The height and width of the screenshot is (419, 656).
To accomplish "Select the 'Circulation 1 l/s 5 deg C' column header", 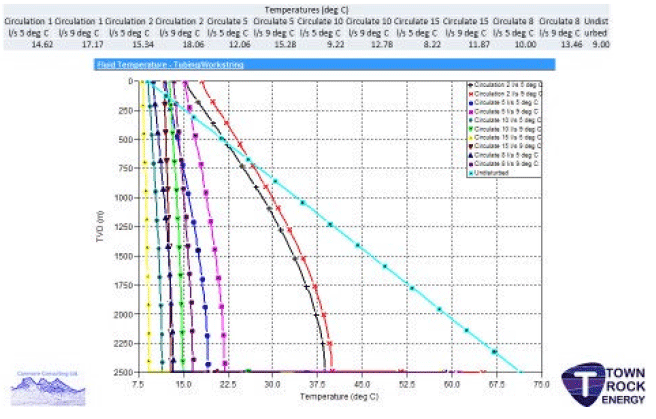I will [x=28, y=27].
